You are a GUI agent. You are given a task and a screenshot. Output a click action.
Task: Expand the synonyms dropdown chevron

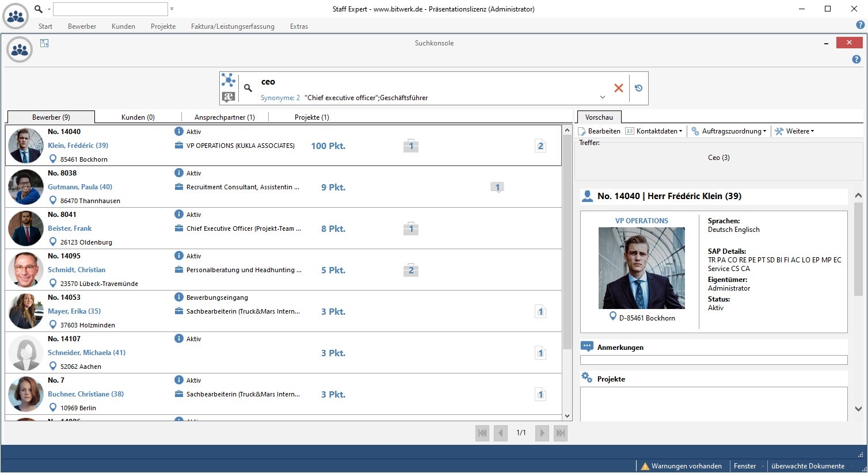[x=602, y=97]
